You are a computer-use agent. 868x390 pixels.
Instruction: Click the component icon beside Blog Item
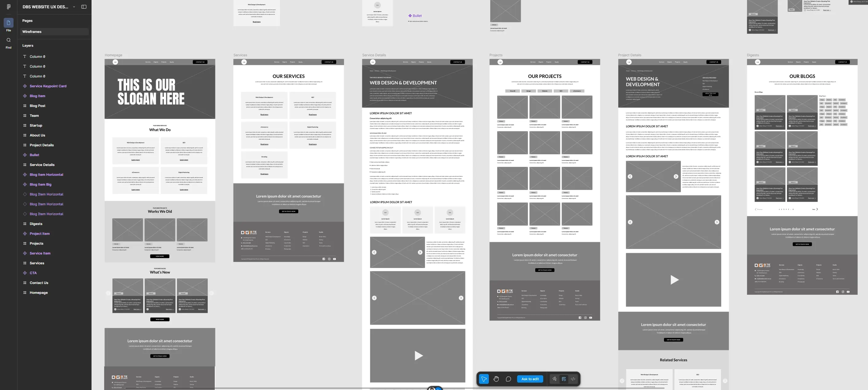(25, 96)
